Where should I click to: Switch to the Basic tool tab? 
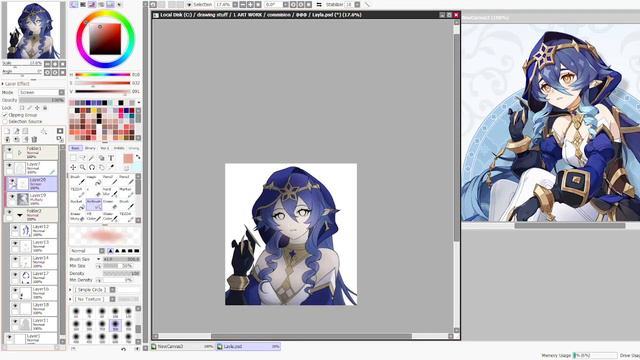[x=76, y=148]
